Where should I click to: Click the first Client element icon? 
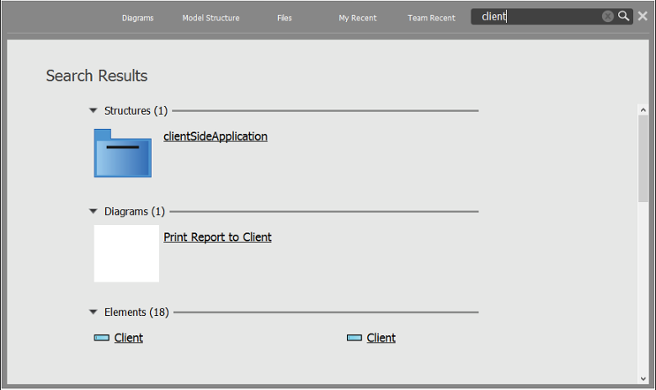(x=102, y=338)
